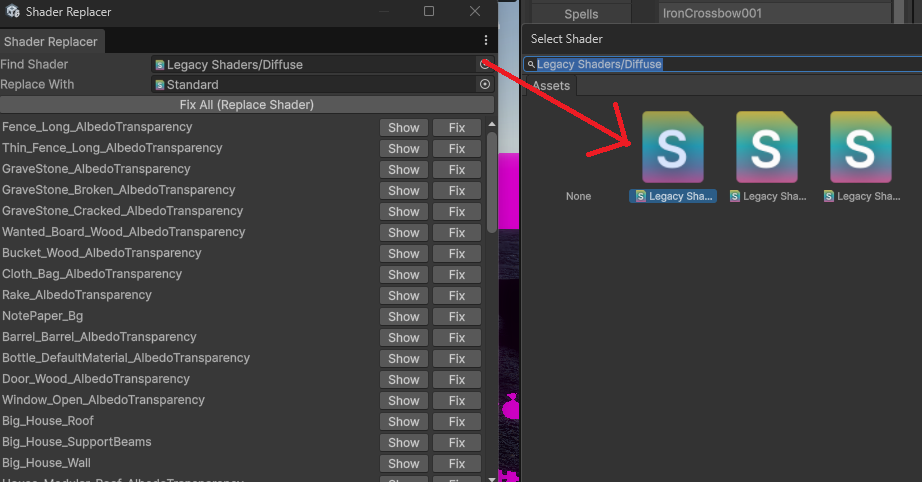Fix the Big_House_Roof material

457,421
